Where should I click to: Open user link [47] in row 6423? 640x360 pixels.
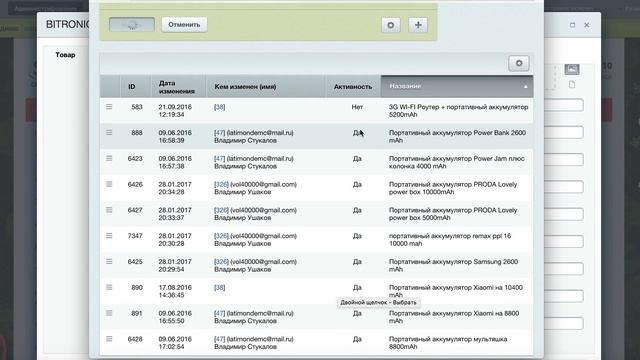[220, 158]
